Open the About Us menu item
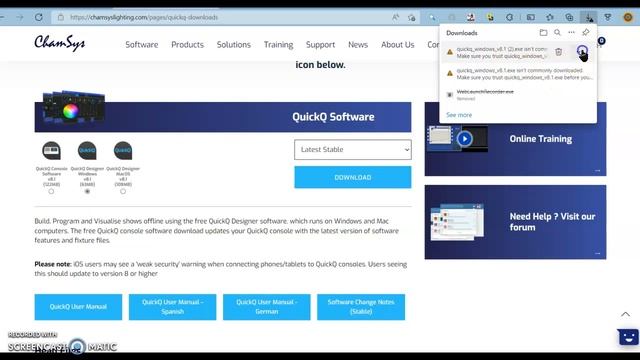 point(398,44)
